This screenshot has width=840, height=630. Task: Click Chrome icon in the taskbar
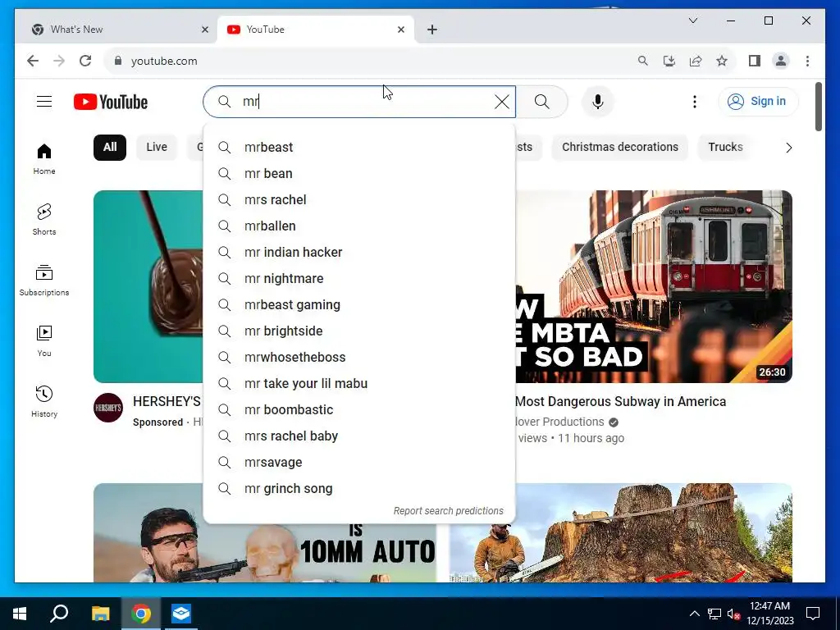[141, 614]
